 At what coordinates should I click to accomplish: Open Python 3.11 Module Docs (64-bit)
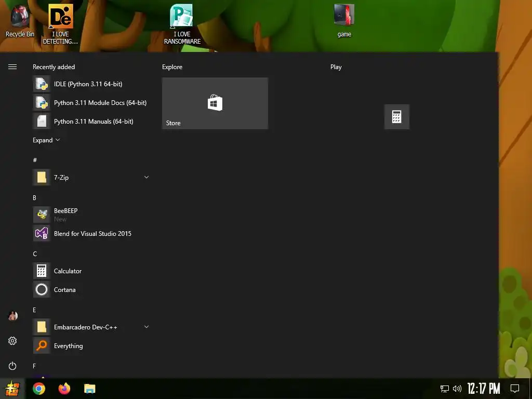[91, 102]
